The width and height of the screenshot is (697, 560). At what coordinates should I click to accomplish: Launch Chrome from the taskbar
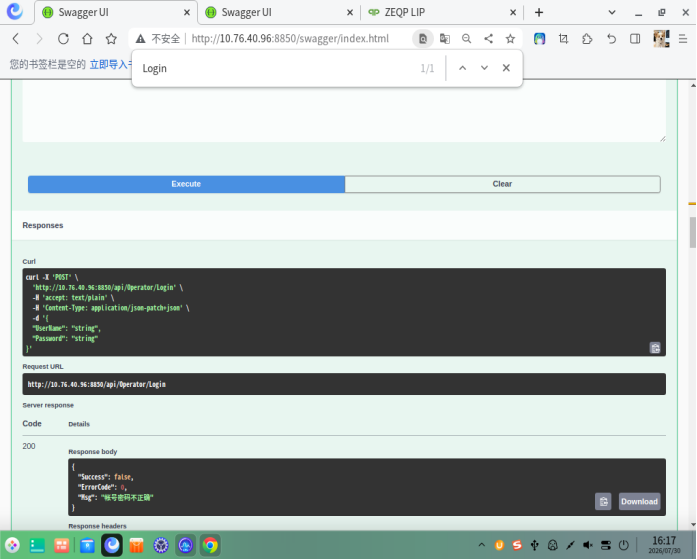coord(210,545)
